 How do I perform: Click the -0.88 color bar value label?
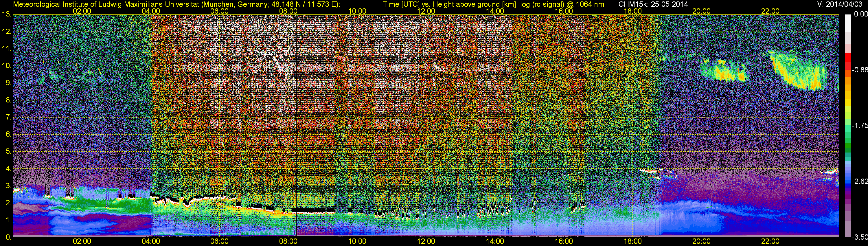click(x=860, y=70)
